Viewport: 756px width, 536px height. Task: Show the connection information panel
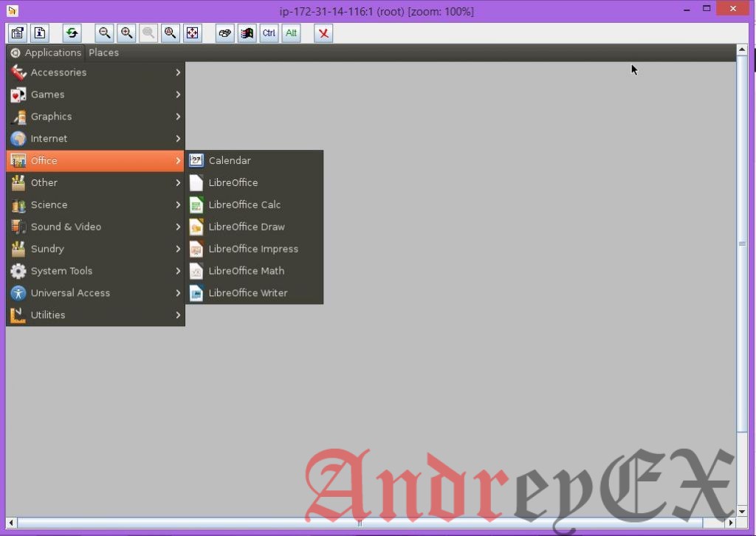coord(39,32)
